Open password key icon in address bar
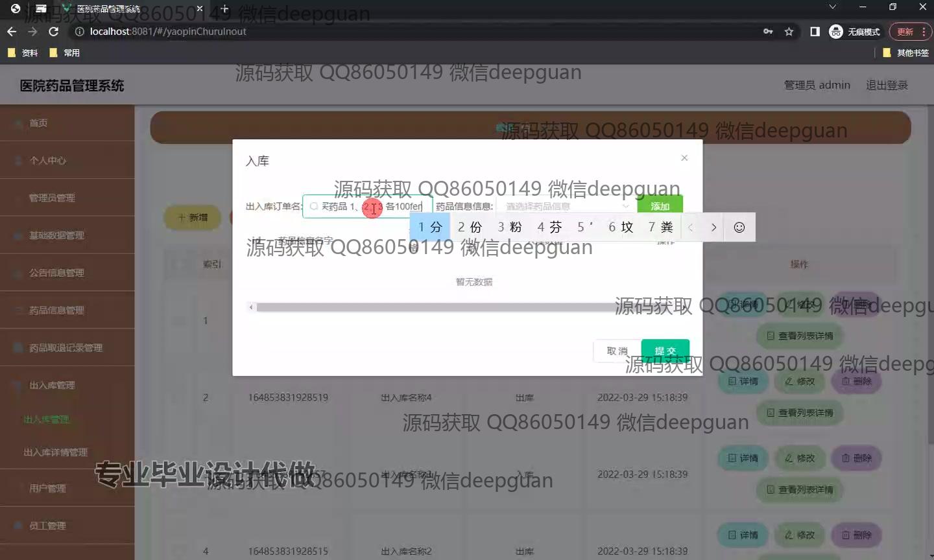This screenshot has height=560, width=934. click(x=768, y=31)
